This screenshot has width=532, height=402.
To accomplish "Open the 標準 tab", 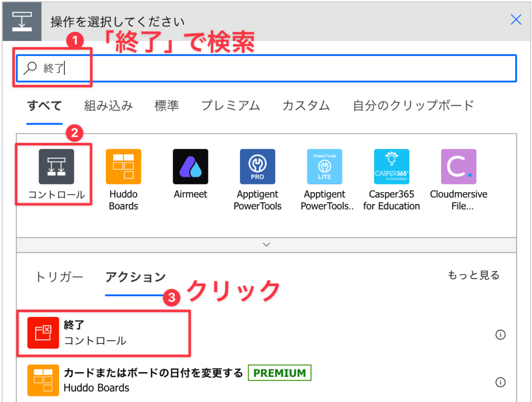I will point(167,105).
